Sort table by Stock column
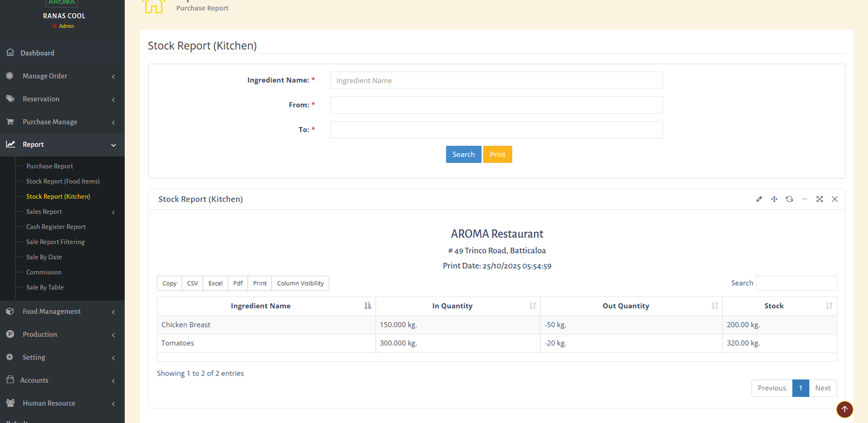868x423 pixels. [x=774, y=306]
